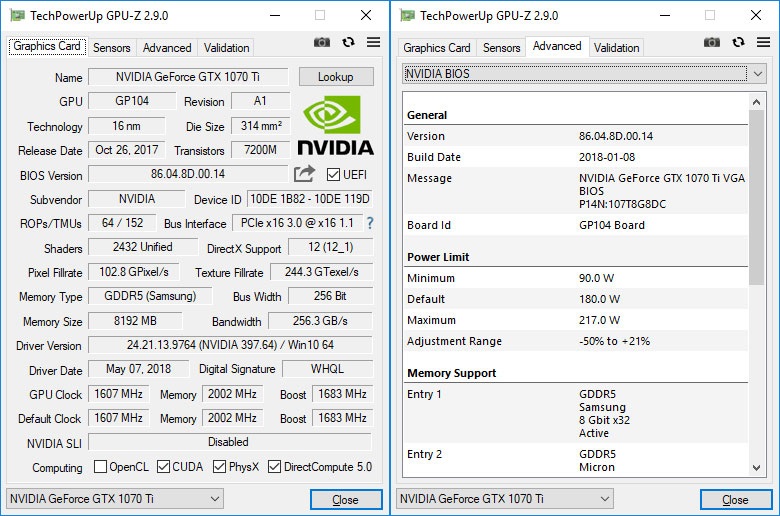The height and width of the screenshot is (516, 780).
Task: Click the scroll down arrow in the Advanced panel
Action: (756, 468)
